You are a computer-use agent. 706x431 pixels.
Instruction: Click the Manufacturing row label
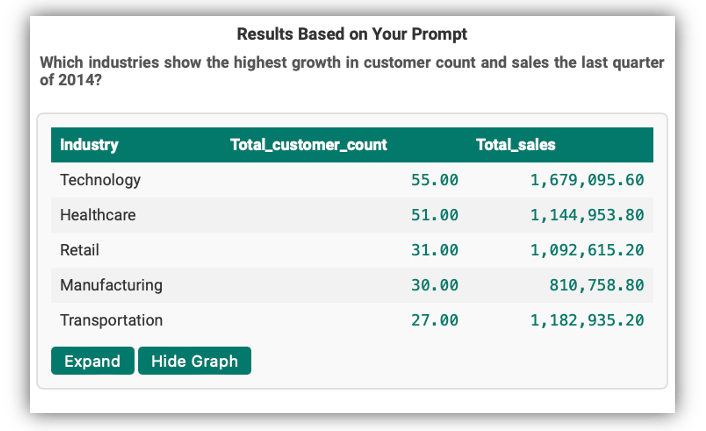(111, 285)
